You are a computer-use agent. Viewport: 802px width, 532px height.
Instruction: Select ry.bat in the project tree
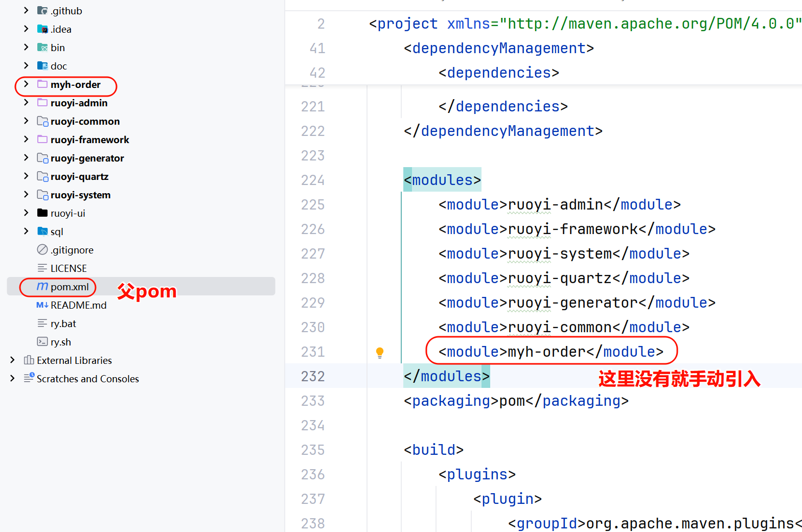(63, 323)
